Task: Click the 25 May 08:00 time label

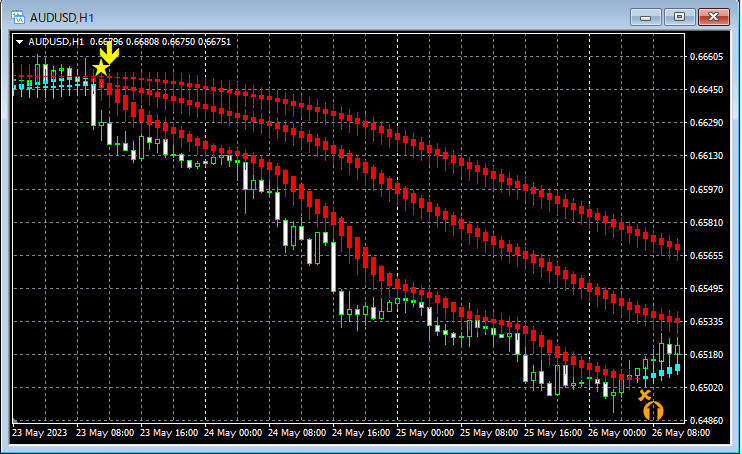Action: coord(489,433)
